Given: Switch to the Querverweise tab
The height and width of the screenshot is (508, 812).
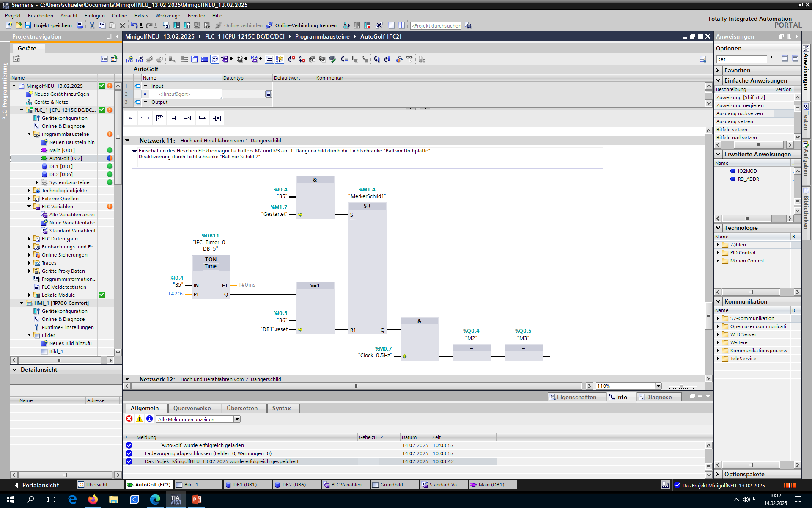Looking at the screenshot, I should pos(192,408).
